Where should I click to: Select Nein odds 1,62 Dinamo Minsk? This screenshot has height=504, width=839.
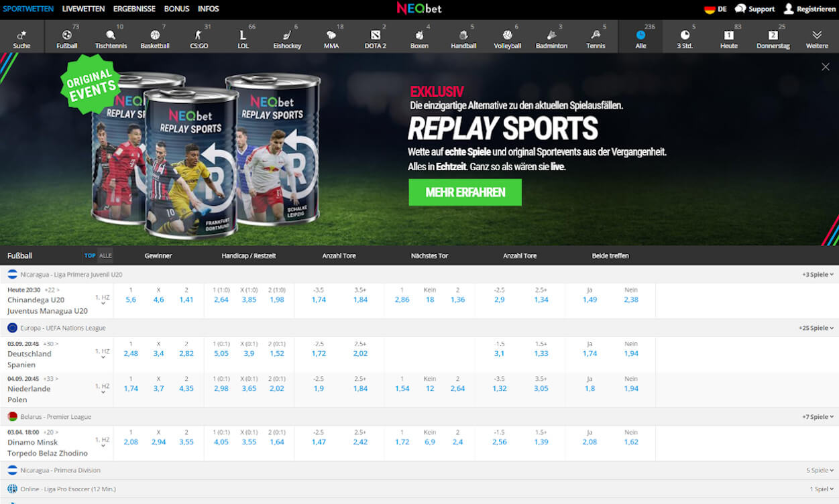click(x=631, y=442)
